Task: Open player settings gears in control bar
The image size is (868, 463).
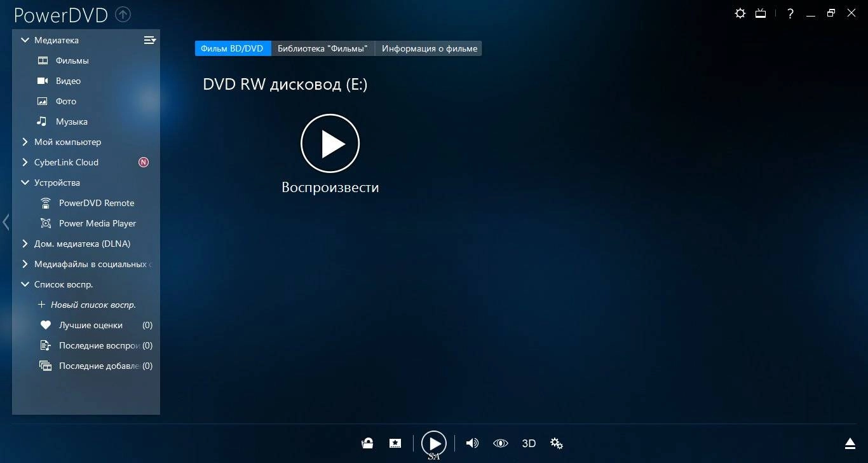Action: point(557,443)
